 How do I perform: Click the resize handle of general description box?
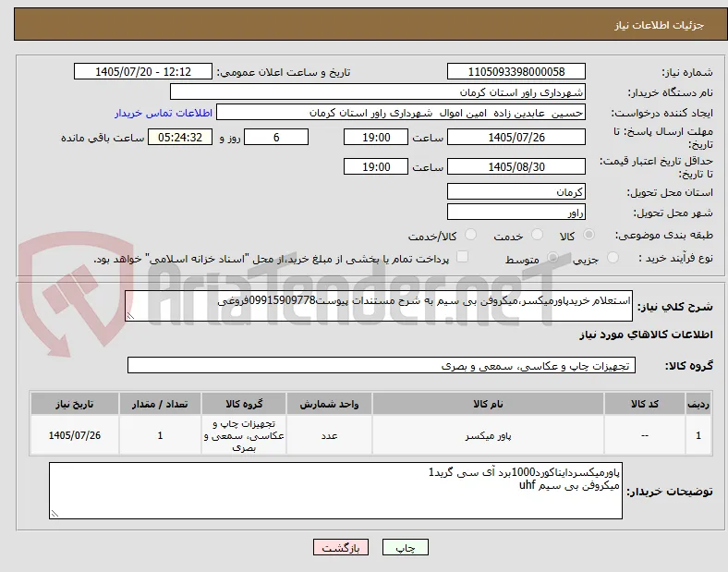coord(130,316)
